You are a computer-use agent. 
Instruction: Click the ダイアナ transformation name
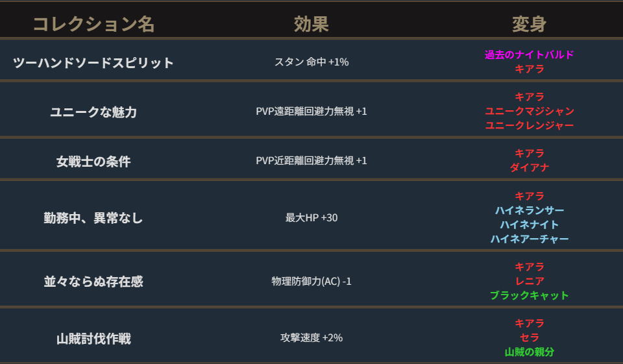tap(529, 167)
